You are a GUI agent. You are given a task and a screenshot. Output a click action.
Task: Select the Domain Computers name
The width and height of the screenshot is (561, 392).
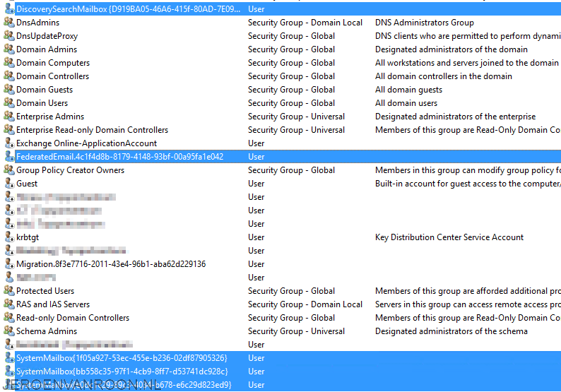point(53,63)
